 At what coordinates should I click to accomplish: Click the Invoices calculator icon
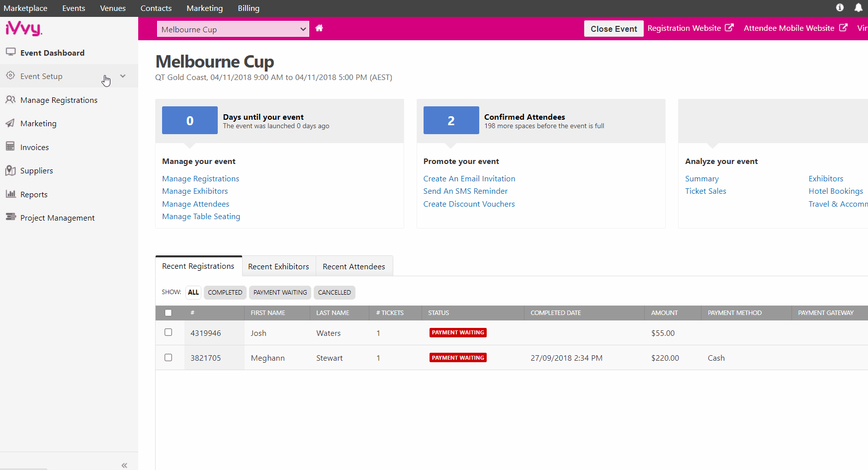click(x=10, y=146)
